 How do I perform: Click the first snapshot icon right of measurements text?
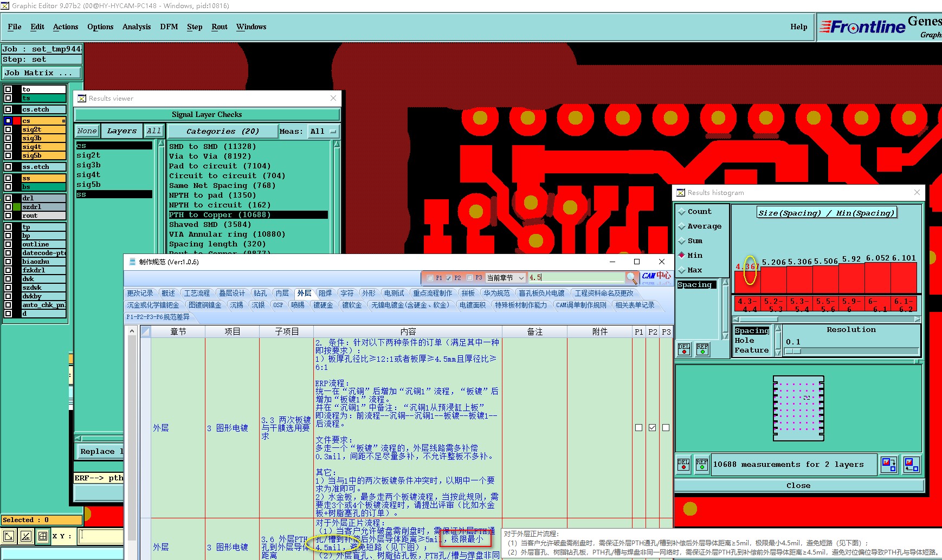(x=889, y=464)
